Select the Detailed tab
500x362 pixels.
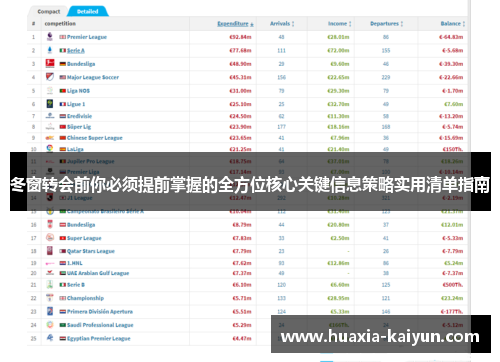[88, 11]
